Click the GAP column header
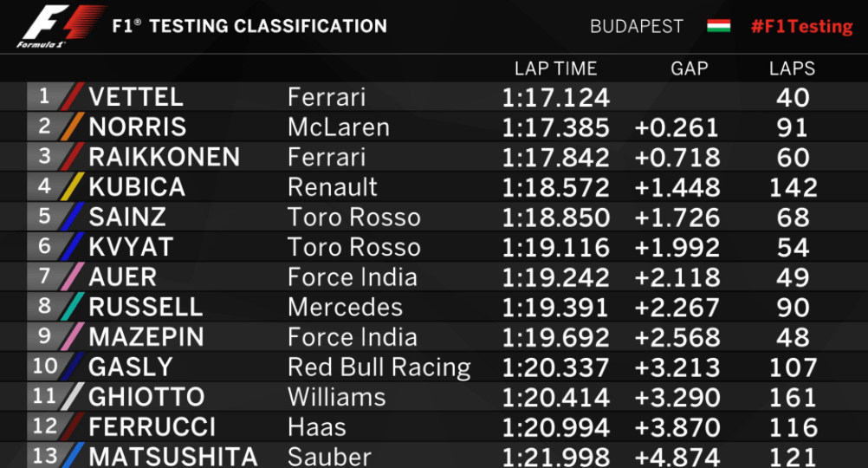 coord(690,68)
